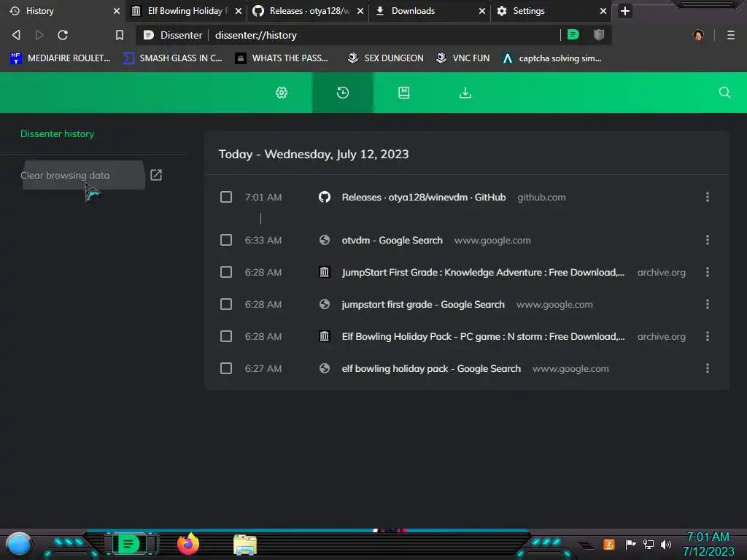Click the network tray icon

click(649, 544)
